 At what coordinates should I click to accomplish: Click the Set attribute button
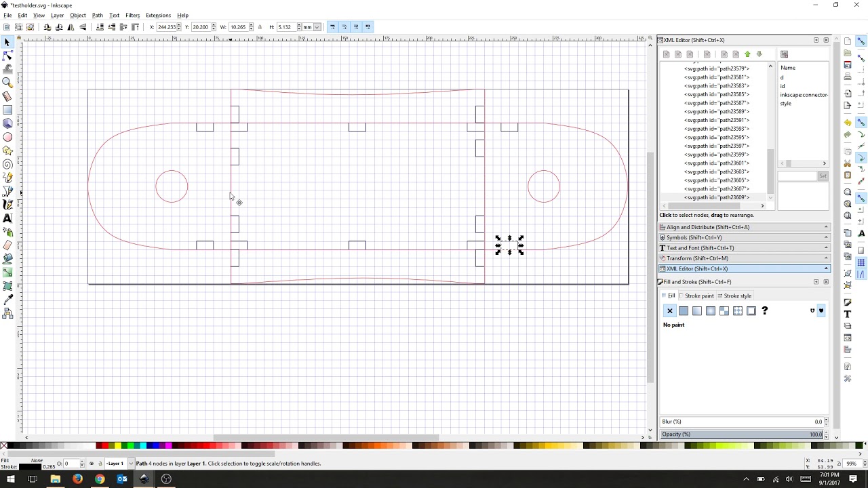(x=823, y=176)
